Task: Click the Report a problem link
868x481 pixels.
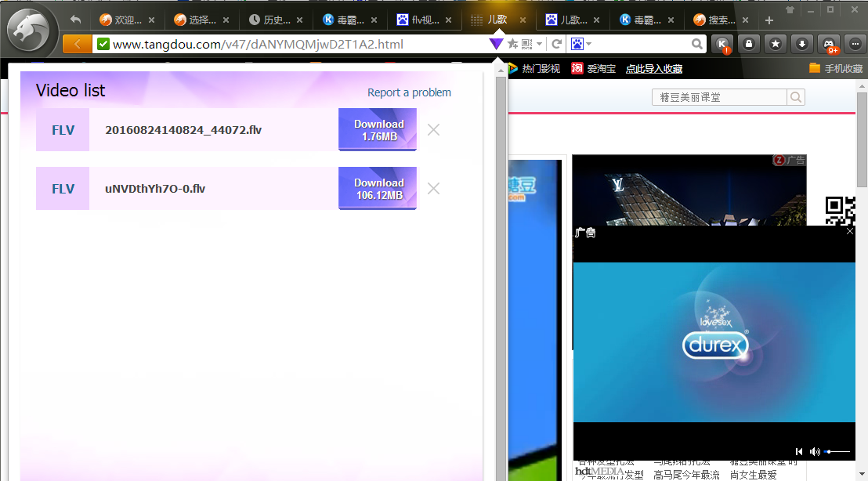Action: [x=409, y=92]
